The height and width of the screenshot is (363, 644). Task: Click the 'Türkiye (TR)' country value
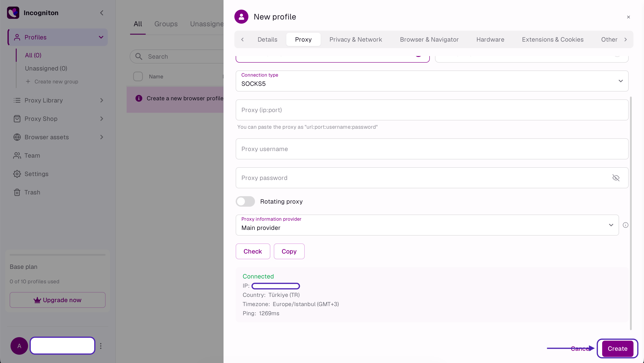click(284, 295)
